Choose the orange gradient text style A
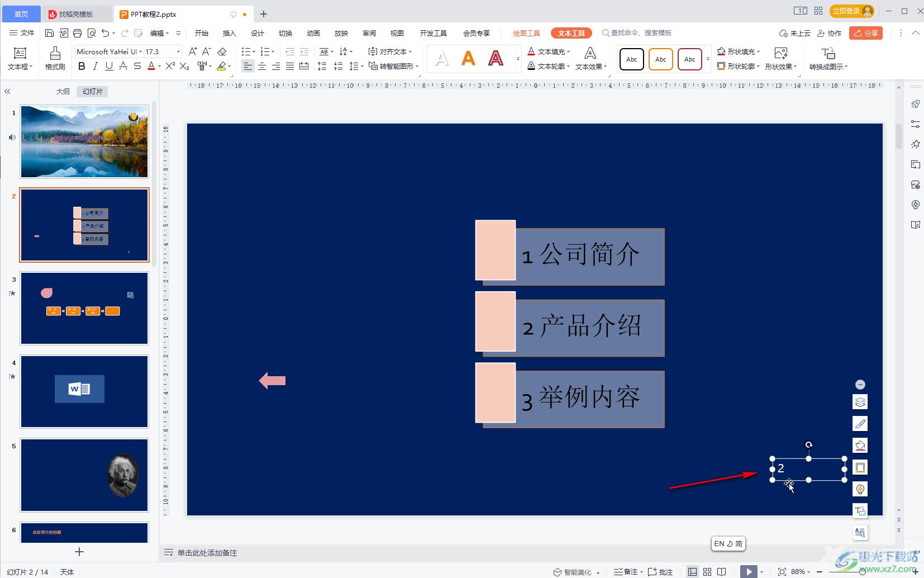Viewport: 924px width, 578px height. (468, 58)
